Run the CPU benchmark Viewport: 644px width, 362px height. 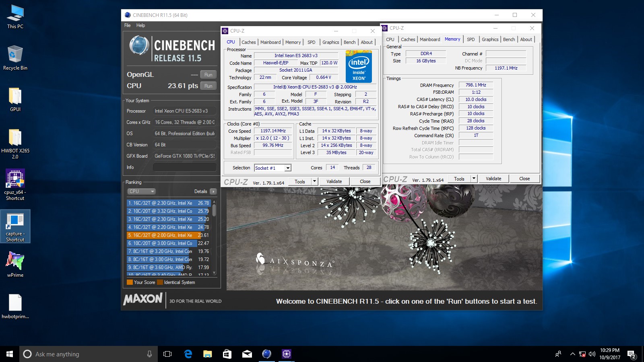208,86
